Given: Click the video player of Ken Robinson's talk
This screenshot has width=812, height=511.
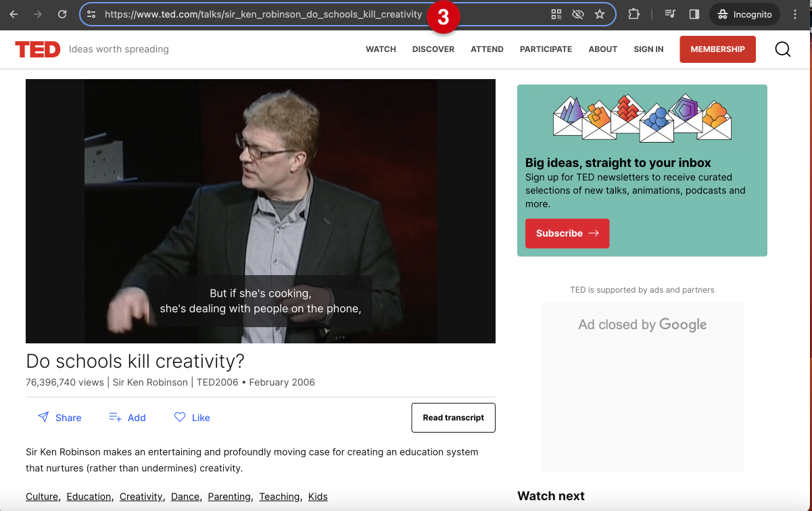Looking at the screenshot, I should pos(260,211).
